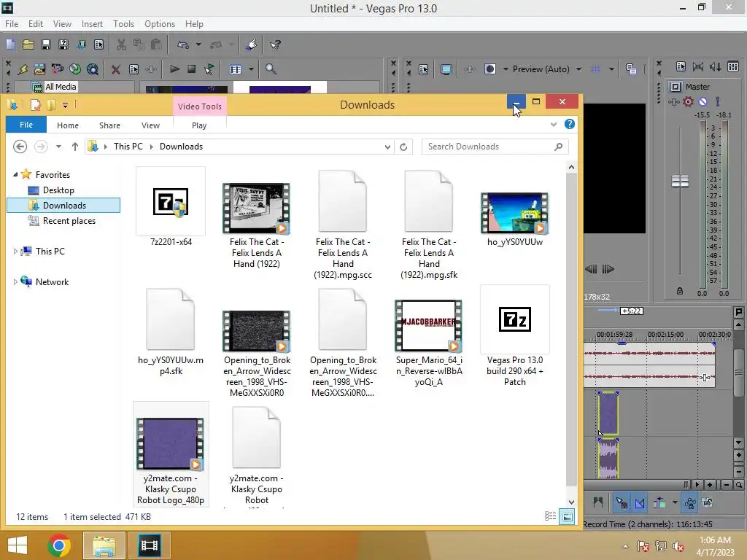
Task: Click the Interactive Tutorials hand icon
Action: [x=252, y=44]
